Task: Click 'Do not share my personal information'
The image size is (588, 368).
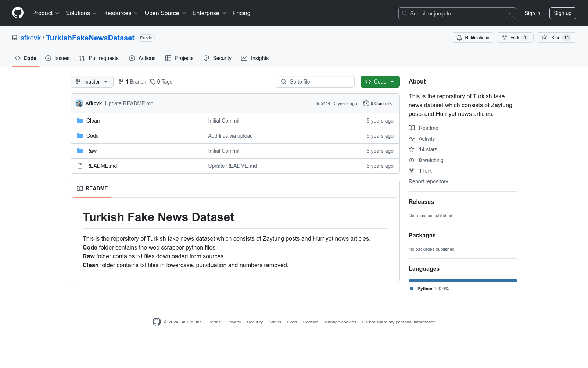Action: tap(399, 322)
